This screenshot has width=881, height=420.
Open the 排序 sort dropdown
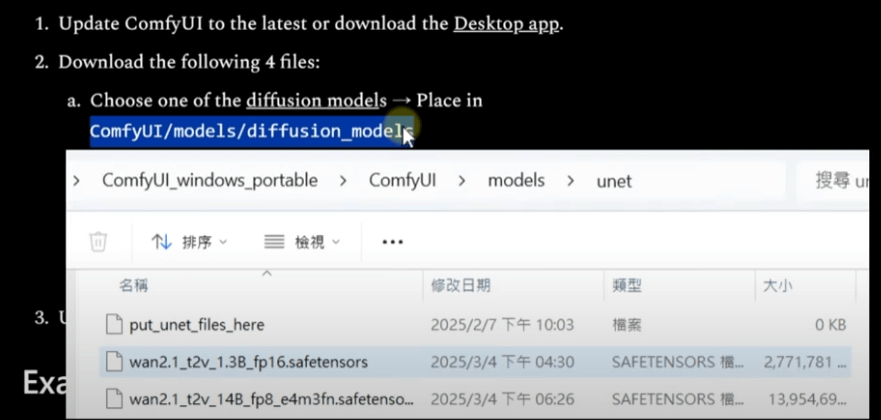pyautogui.click(x=189, y=242)
